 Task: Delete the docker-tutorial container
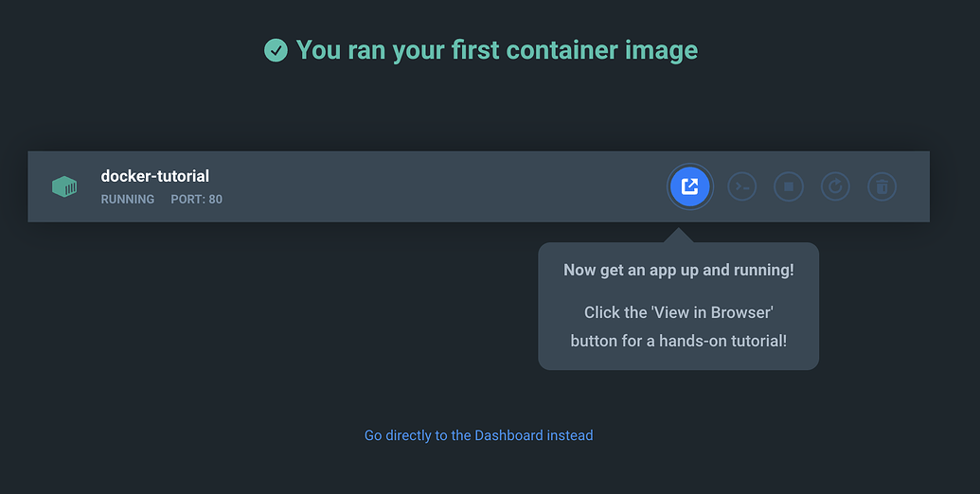tap(882, 186)
